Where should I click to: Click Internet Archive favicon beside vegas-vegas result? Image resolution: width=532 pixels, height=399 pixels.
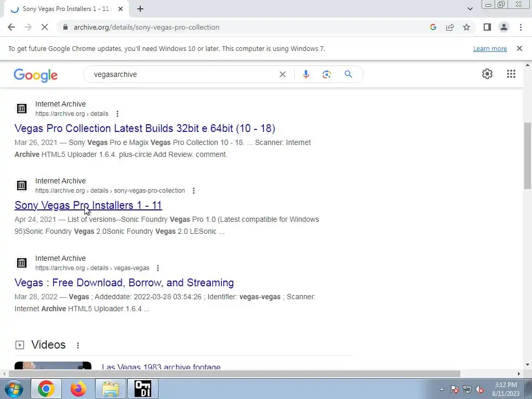coord(22,263)
